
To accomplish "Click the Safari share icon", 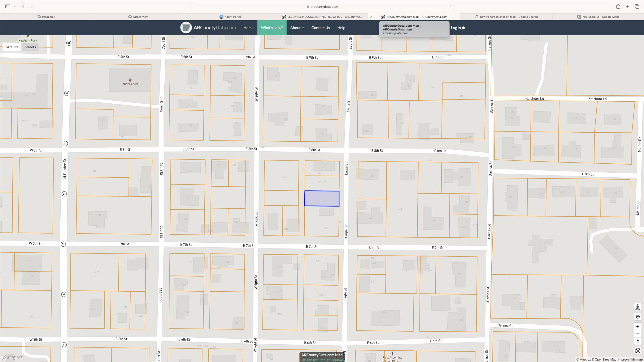I will tap(618, 6).
